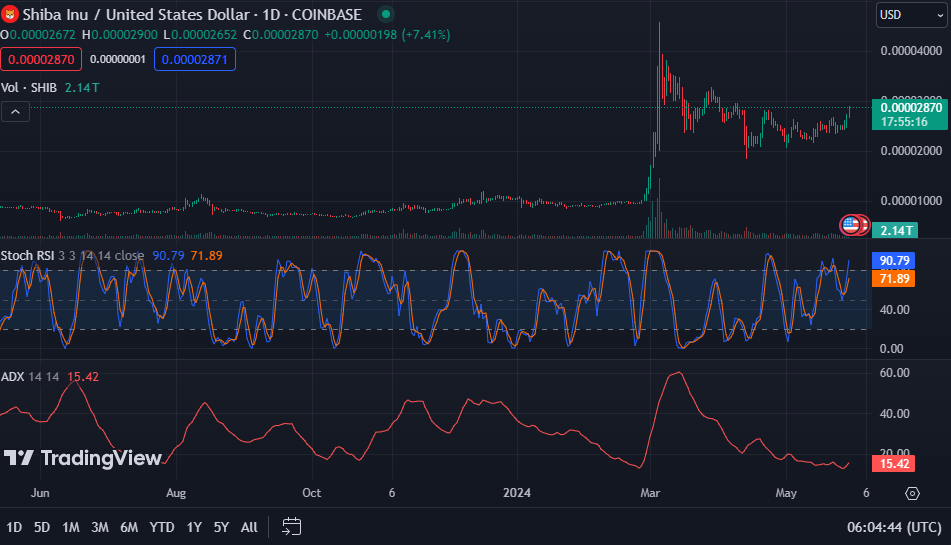This screenshot has width=951, height=545.
Task: Click the Aug label on time axis
Action: [176, 493]
